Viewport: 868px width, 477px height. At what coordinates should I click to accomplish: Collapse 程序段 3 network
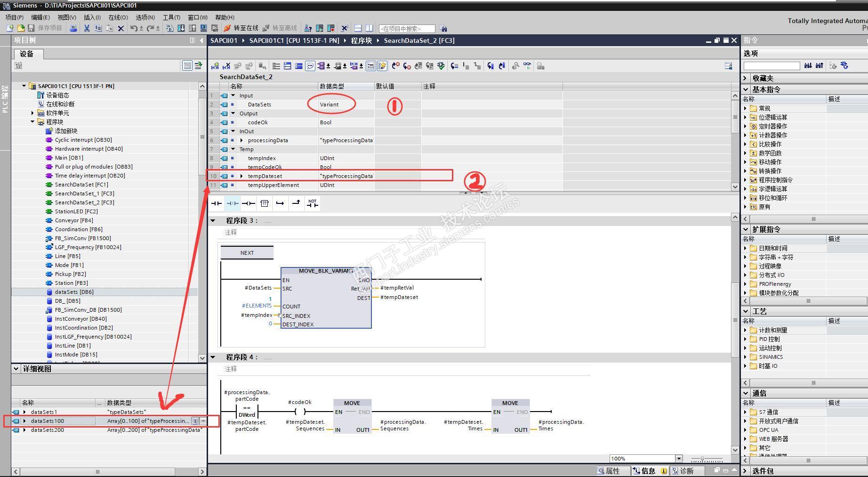(213, 220)
